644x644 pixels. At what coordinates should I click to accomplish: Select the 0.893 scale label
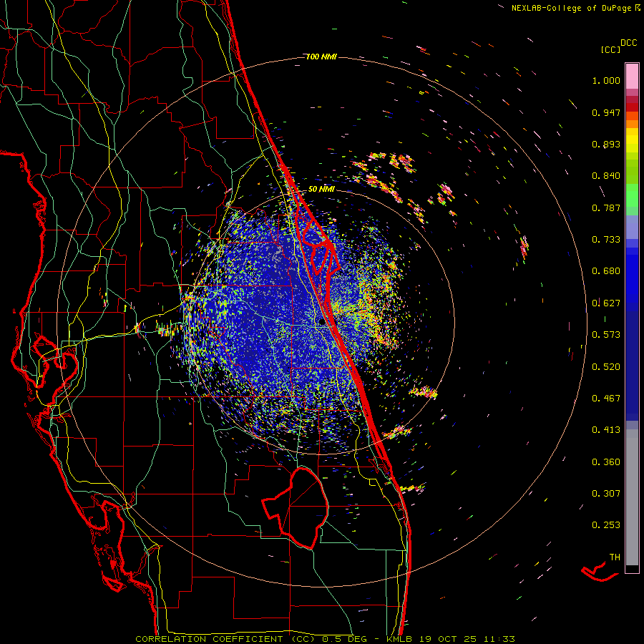point(606,144)
